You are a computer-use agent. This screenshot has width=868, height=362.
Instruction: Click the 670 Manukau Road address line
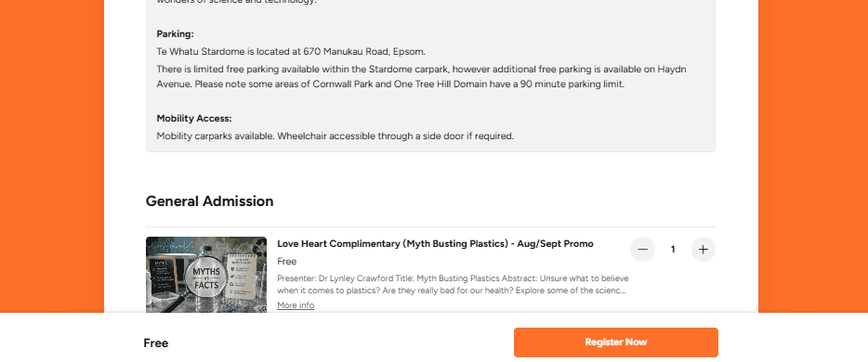pyautogui.click(x=291, y=52)
